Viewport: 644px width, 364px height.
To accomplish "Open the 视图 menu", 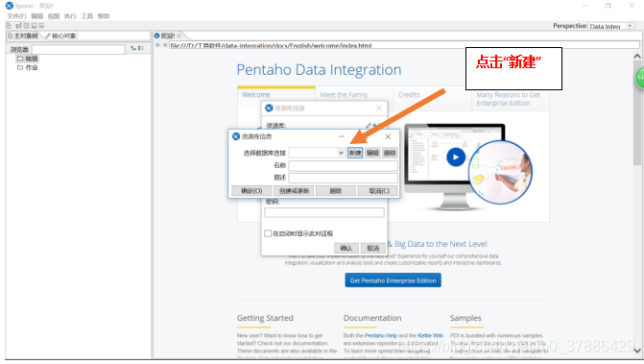I will pyautogui.click(x=54, y=16).
